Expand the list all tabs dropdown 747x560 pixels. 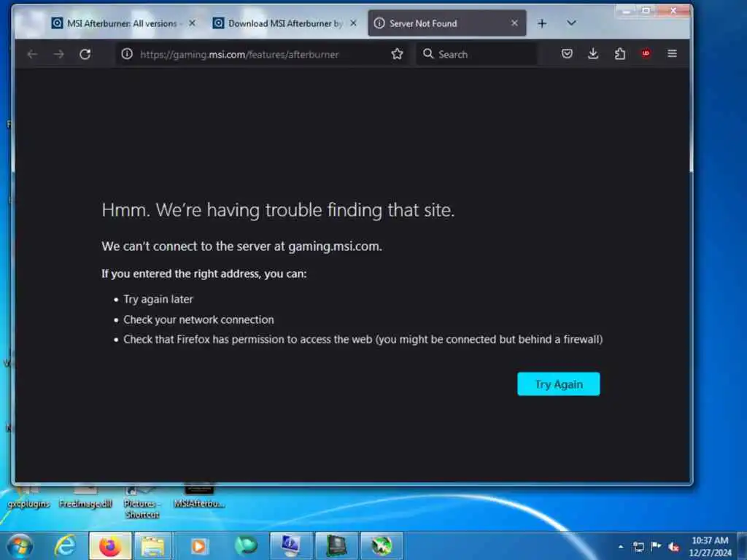[571, 23]
